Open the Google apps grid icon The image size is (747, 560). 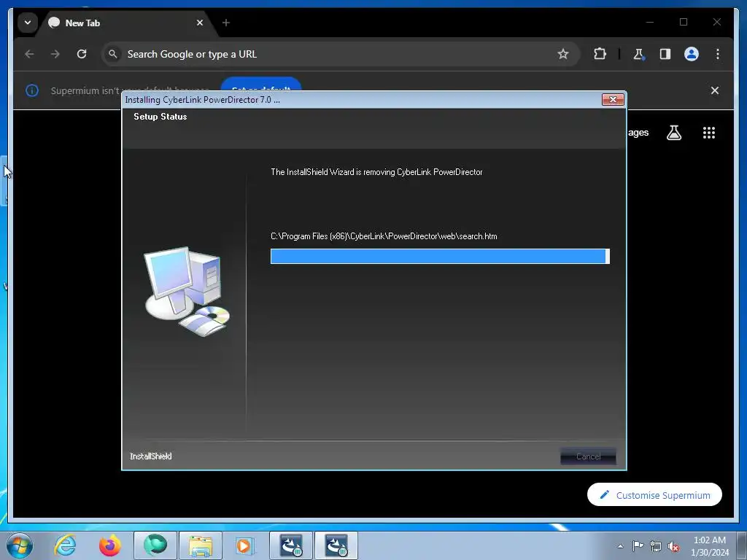pyautogui.click(x=709, y=133)
